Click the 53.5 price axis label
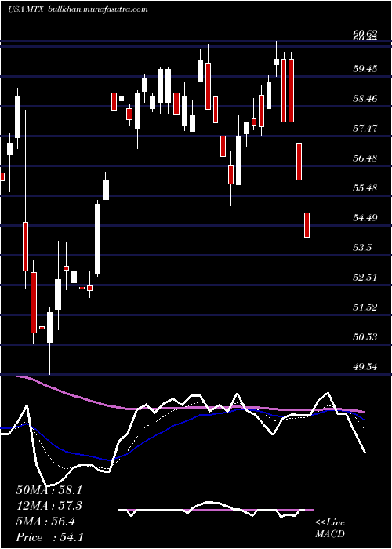The width and height of the screenshot is (392, 549). click(362, 248)
